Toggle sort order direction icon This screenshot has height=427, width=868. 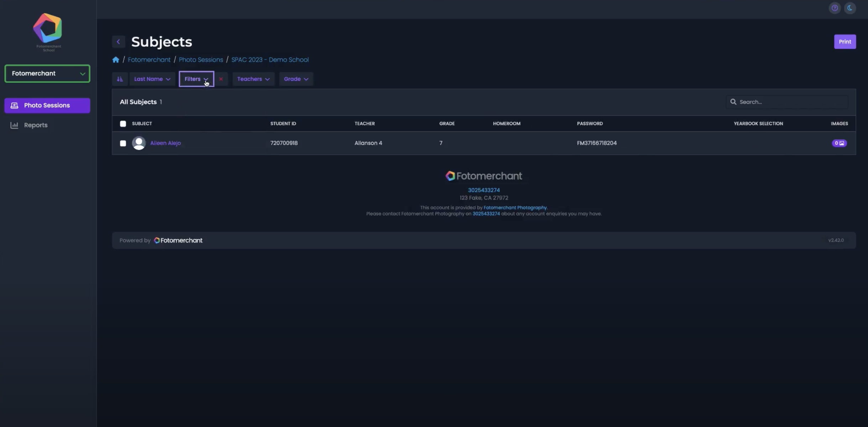(x=120, y=79)
